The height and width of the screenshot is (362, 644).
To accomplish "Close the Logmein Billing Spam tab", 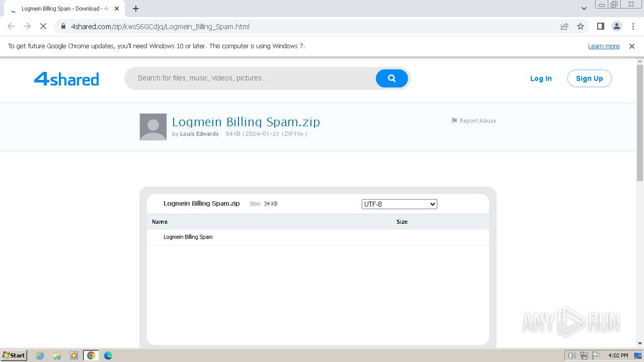I will (x=117, y=9).
